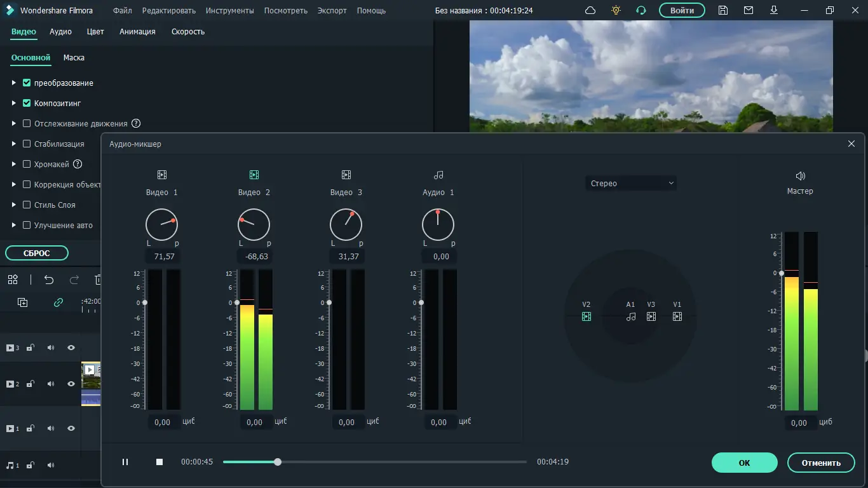Viewport: 868px width, 488px height.
Task: Select the Video 2 channel icon in mixer
Action: click(x=254, y=175)
